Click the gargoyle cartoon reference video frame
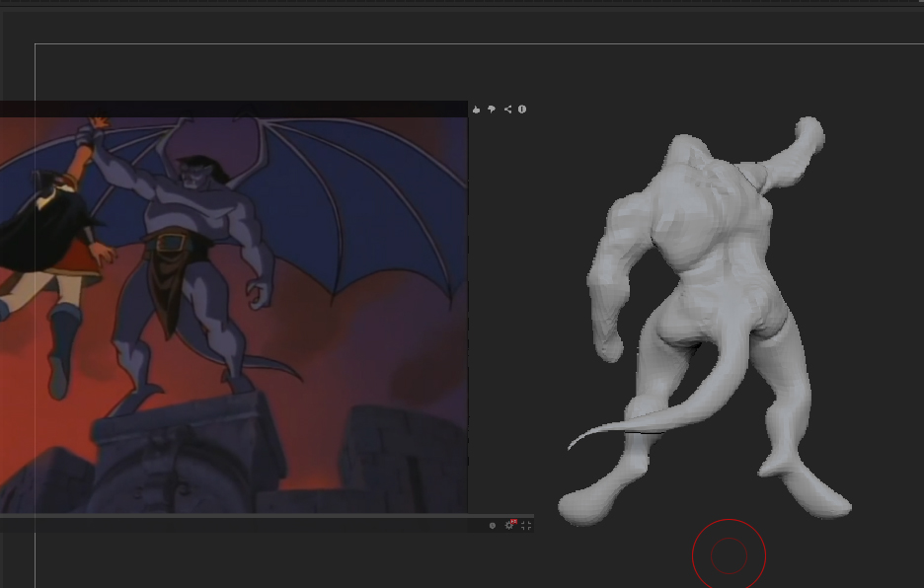 pos(234,315)
